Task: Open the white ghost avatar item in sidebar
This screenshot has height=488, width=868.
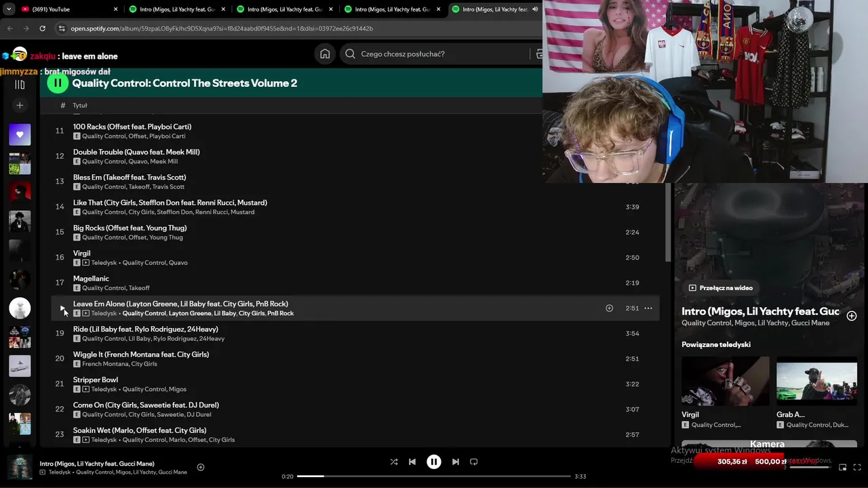Action: pyautogui.click(x=20, y=308)
